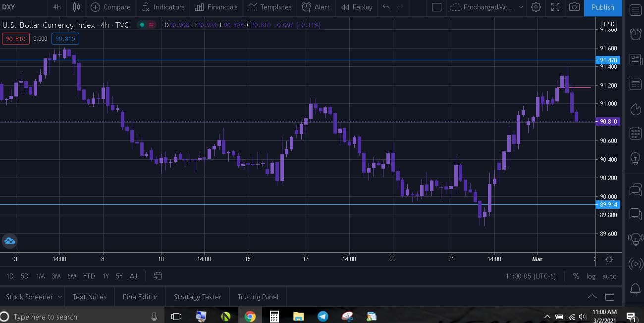The image size is (644, 323).
Task: Open Telegram from taskbar
Action: 322,317
